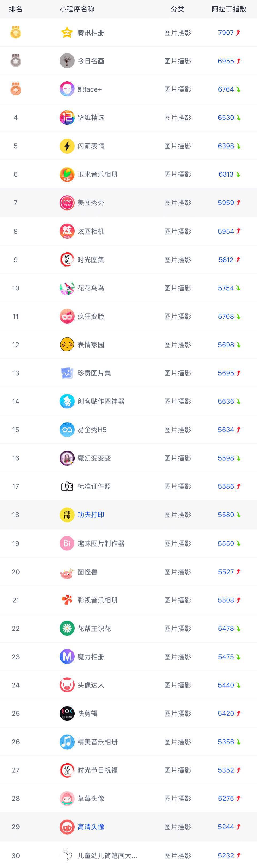Screen dimensions: 257x868
Task: Click the 小程序名称 column header
Action: pos(77,9)
